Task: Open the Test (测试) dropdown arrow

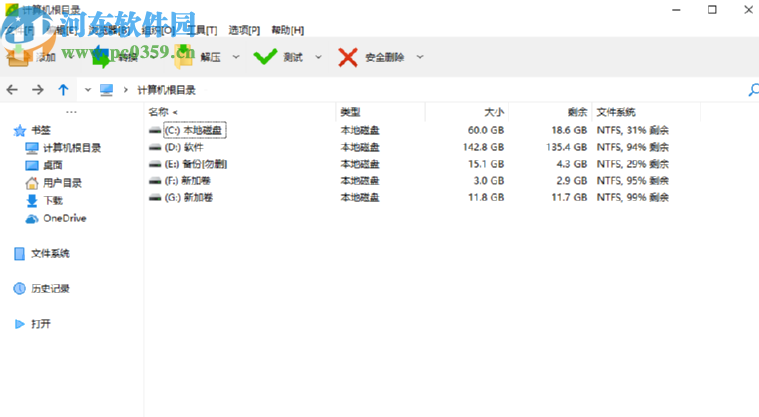Action: pyautogui.click(x=318, y=57)
